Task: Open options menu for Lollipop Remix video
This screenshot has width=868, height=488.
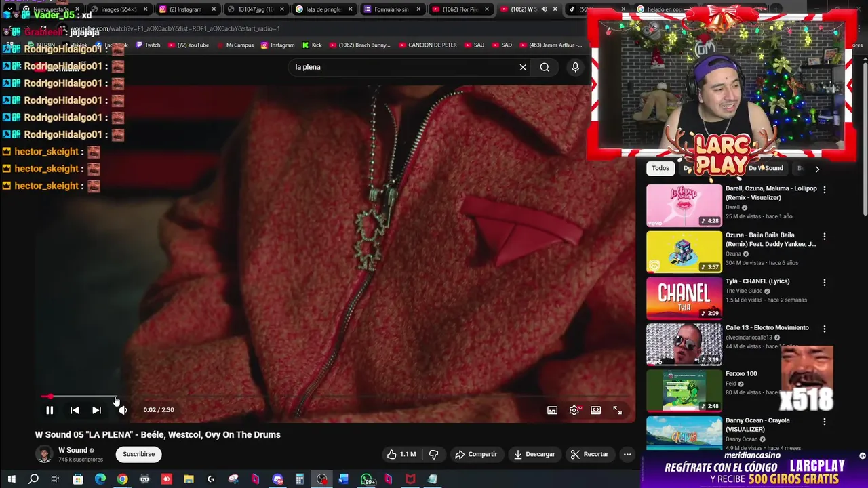Action: 825,190
